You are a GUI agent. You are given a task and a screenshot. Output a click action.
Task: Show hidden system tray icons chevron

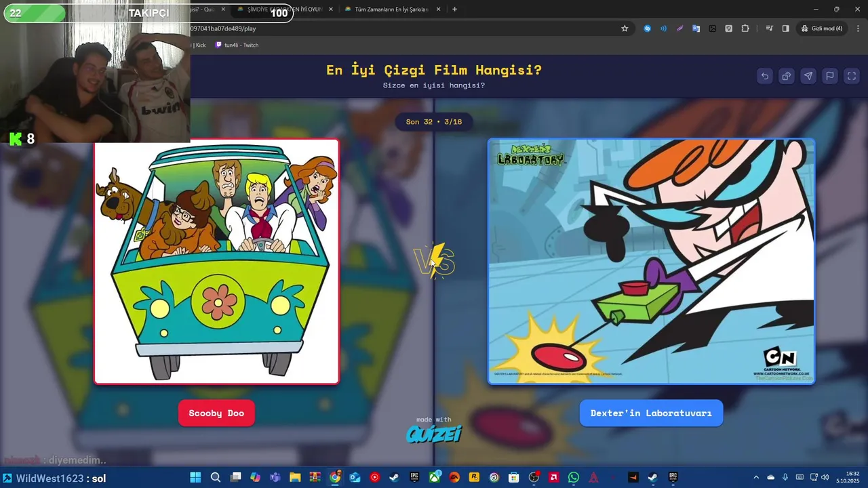756,477
